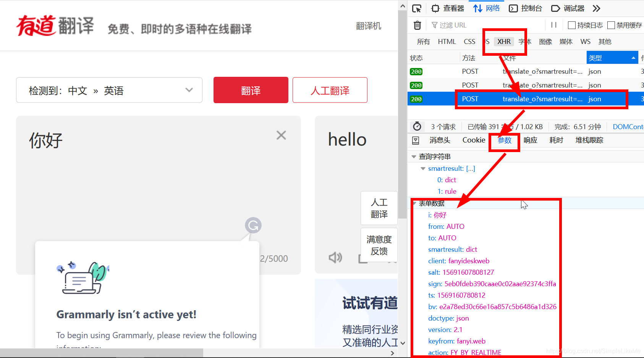Open the Debugger (调试器) panel
The height and width of the screenshot is (358, 644).
(568, 8)
